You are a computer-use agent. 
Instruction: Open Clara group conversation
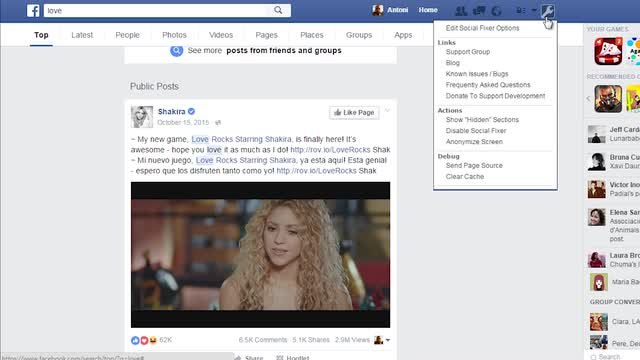(x=614, y=322)
